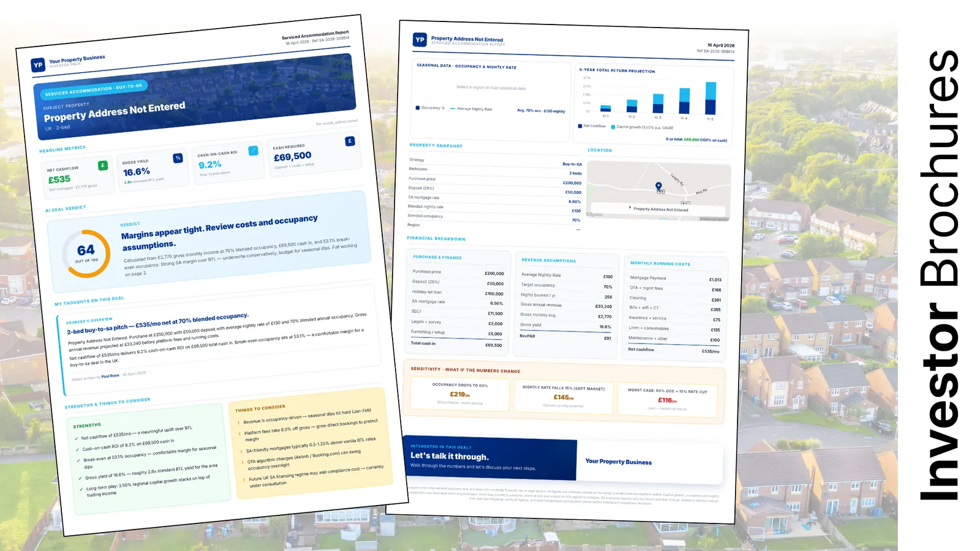Screen dimensions: 980x551
Task: Click 'Your Property Business' in the bottom banner
Action: click(619, 462)
